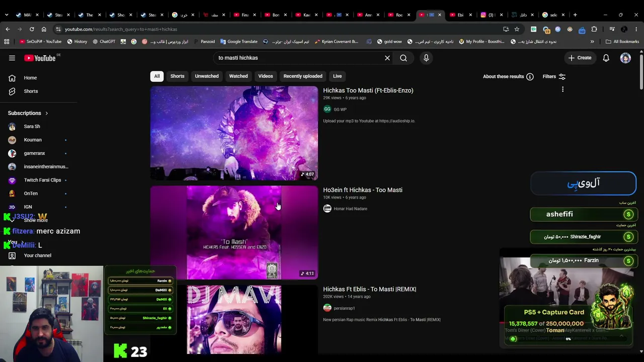Open the GG WP channel avatar
Image resolution: width=644 pixels, height=362 pixels.
tap(327, 109)
